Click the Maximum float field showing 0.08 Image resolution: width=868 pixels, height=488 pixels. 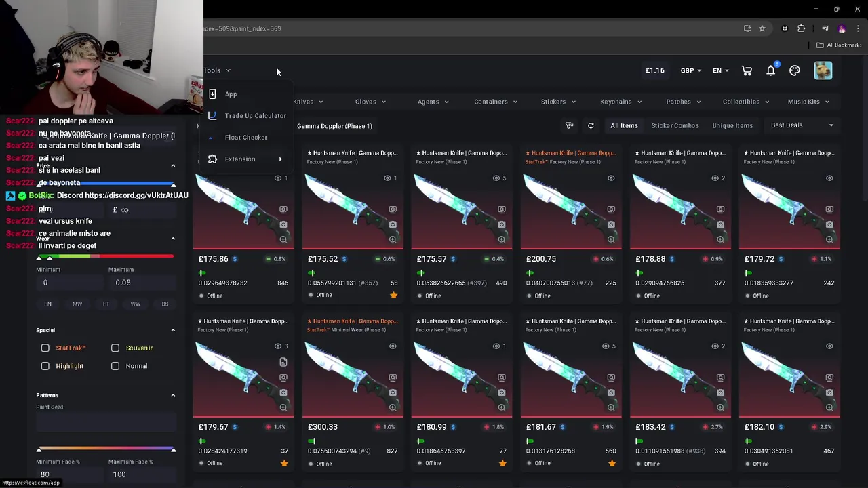[x=141, y=283]
